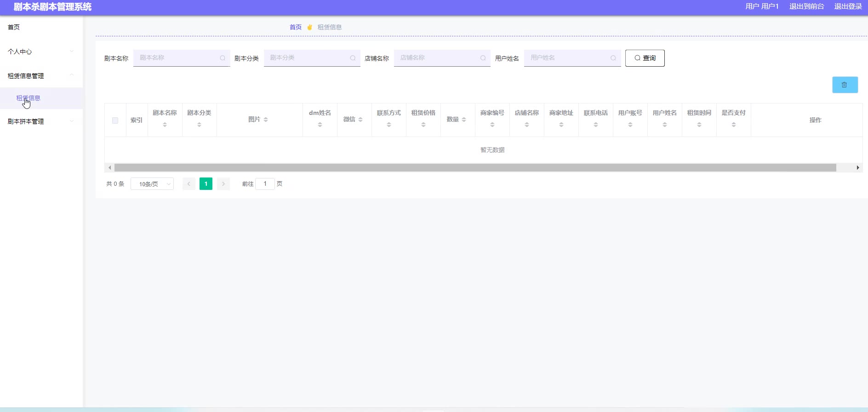The height and width of the screenshot is (412, 868).
Task: Click the delete trash icon button
Action: tap(845, 85)
